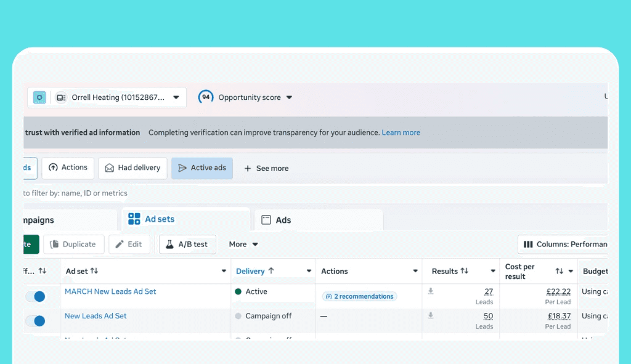This screenshot has width=631, height=364.
Task: Click the green Create button
Action: tap(31, 244)
